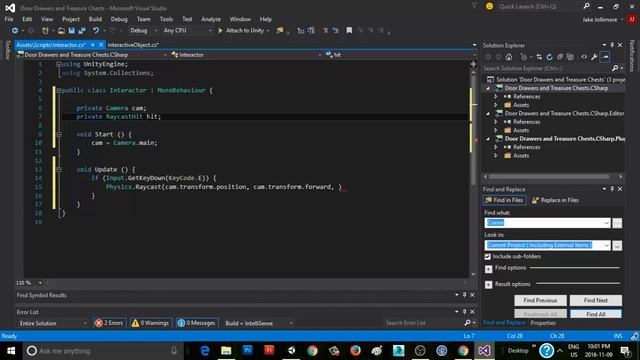Collapse the Door Drawers CSharp.Editor project node

coord(488,113)
